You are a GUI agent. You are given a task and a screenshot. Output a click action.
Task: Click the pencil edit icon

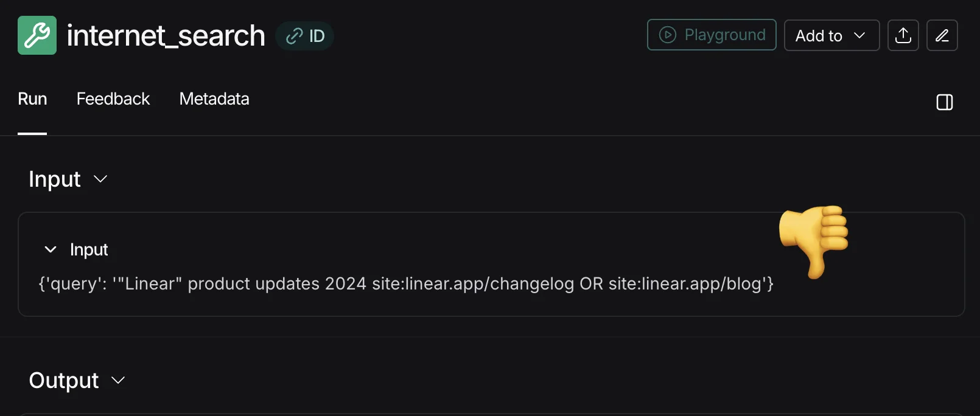click(x=942, y=35)
